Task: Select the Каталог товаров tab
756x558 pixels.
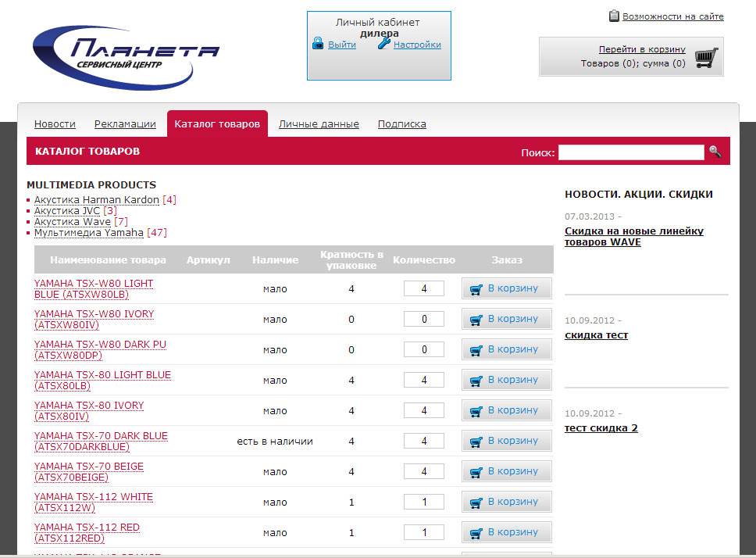Action: (217, 124)
